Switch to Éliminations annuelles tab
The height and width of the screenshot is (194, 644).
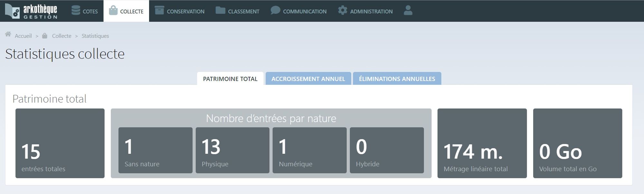397,79
